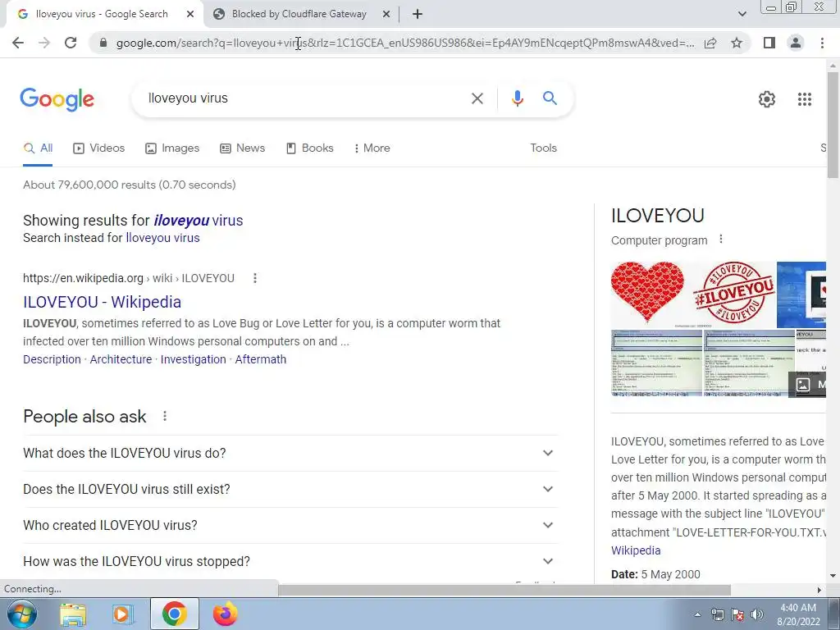This screenshot has height=630, width=840.
Task: Open People also ask options menu
Action: 165,416
